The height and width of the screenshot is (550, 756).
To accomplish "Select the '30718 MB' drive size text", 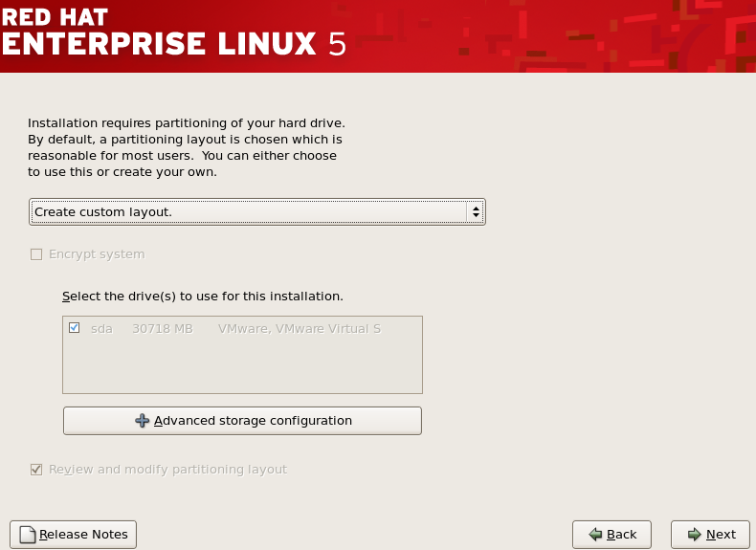I will pyautogui.click(x=163, y=329).
